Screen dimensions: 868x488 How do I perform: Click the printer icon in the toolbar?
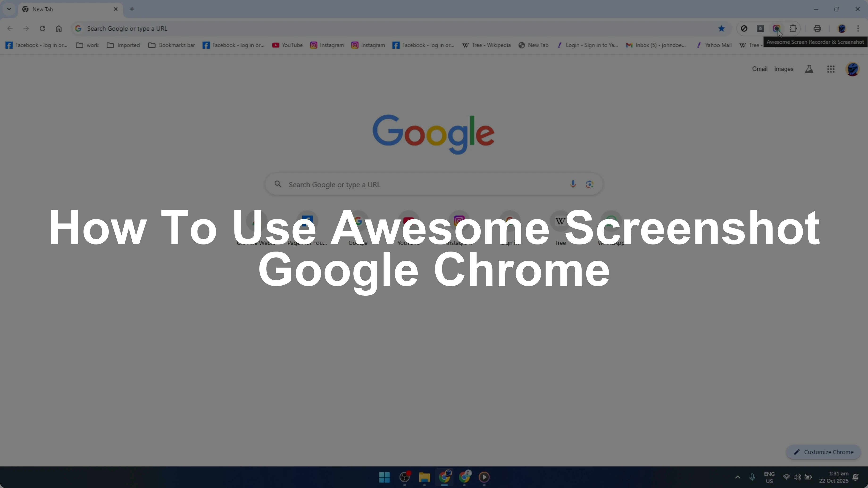(817, 29)
